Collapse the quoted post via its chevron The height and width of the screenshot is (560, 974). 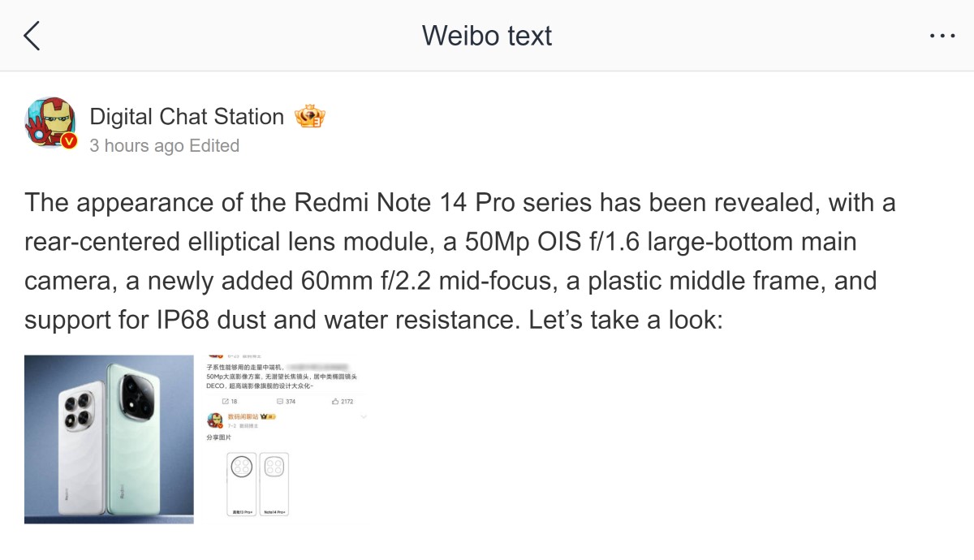tap(363, 415)
